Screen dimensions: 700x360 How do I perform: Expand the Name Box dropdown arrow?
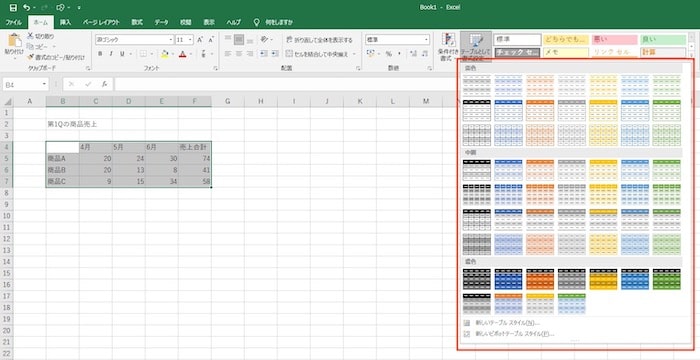click(44, 84)
